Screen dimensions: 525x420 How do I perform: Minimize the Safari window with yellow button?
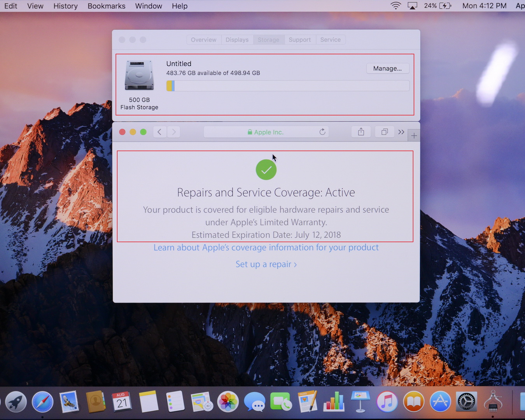(133, 132)
